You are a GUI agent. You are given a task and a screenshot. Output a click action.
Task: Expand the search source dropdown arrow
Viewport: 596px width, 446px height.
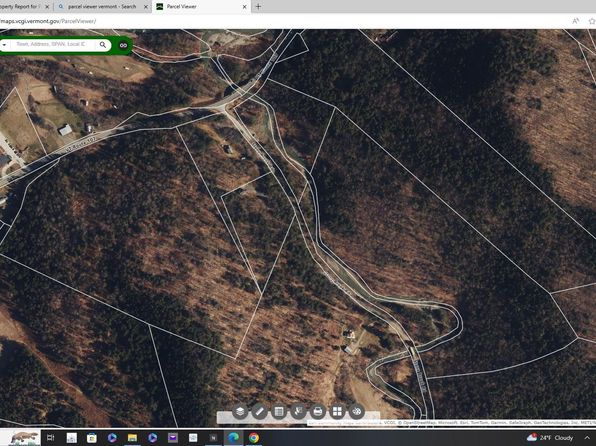click(4, 45)
